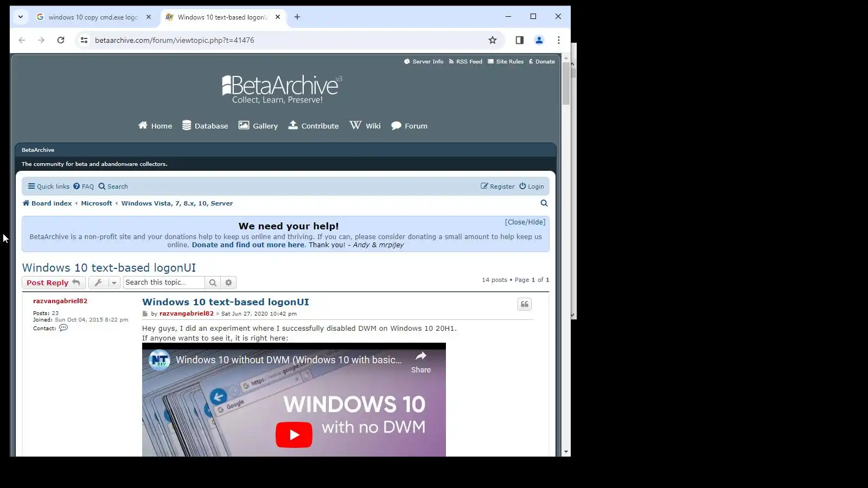Open the Chrome tab search dropdown
Viewport: 868px width, 488px height.
click(x=21, y=17)
